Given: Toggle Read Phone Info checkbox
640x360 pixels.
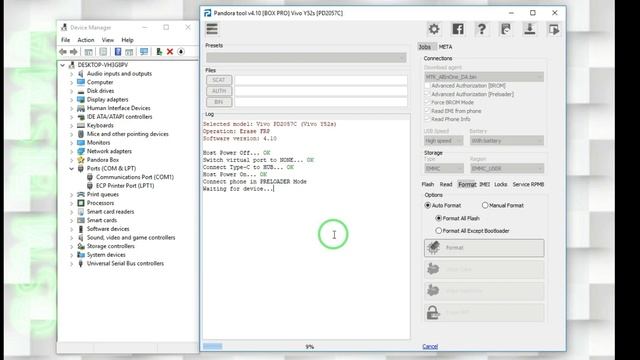Looking at the screenshot, I should (427, 119).
